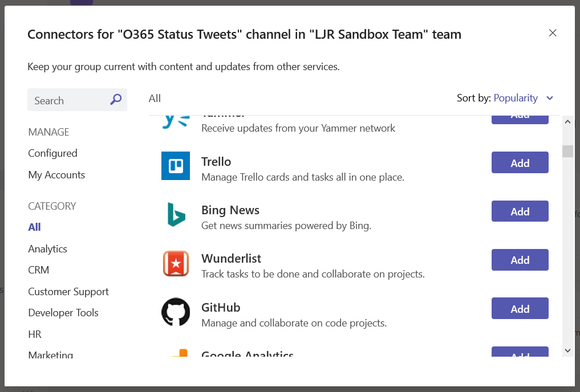Filter connectors by Analytics category
580x392 pixels.
click(48, 249)
